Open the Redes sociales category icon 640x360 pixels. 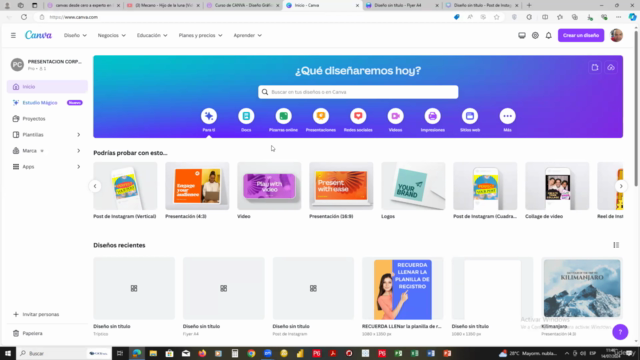pos(358,116)
